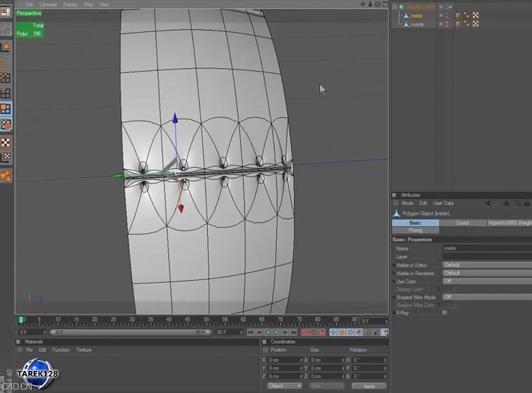The image size is (532, 393).
Task: Enable the X-Ray checkbox in Basic Properties
Action: 445,312
